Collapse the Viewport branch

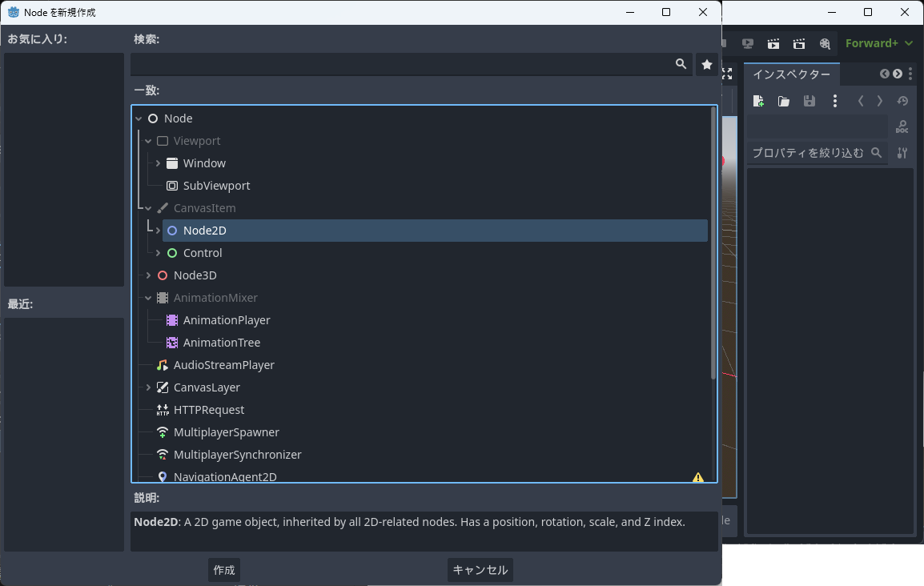point(147,140)
